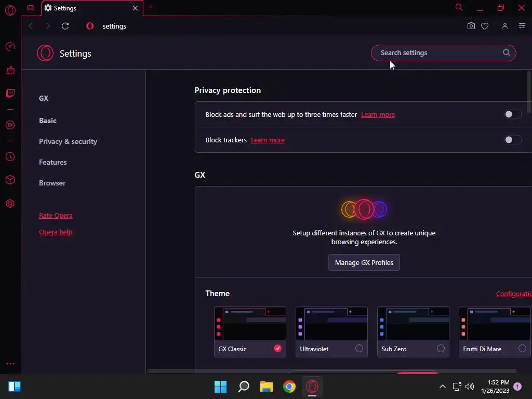Toggle Block ads switch
This screenshot has height=399, width=532.
(512, 114)
